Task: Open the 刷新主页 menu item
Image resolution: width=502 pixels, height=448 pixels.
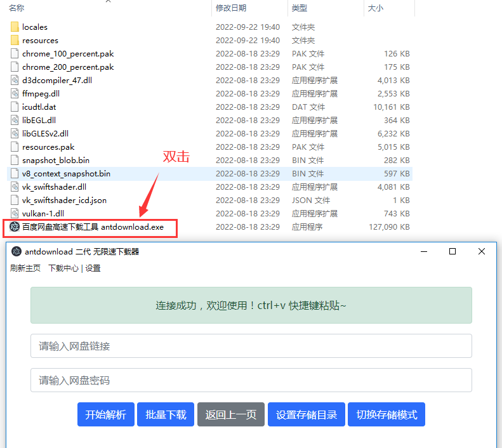Action: coord(25,268)
